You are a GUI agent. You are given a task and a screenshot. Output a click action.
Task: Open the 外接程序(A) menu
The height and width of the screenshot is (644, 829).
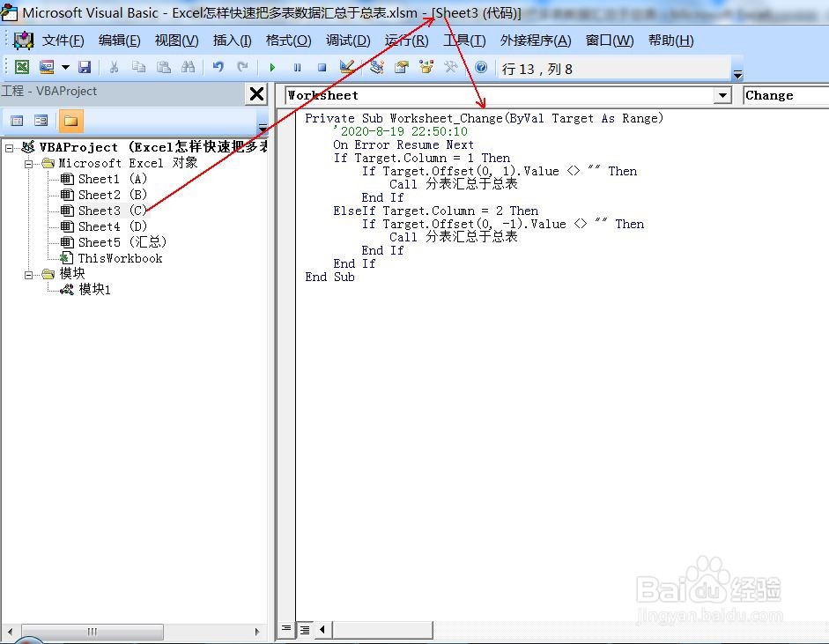tap(536, 41)
